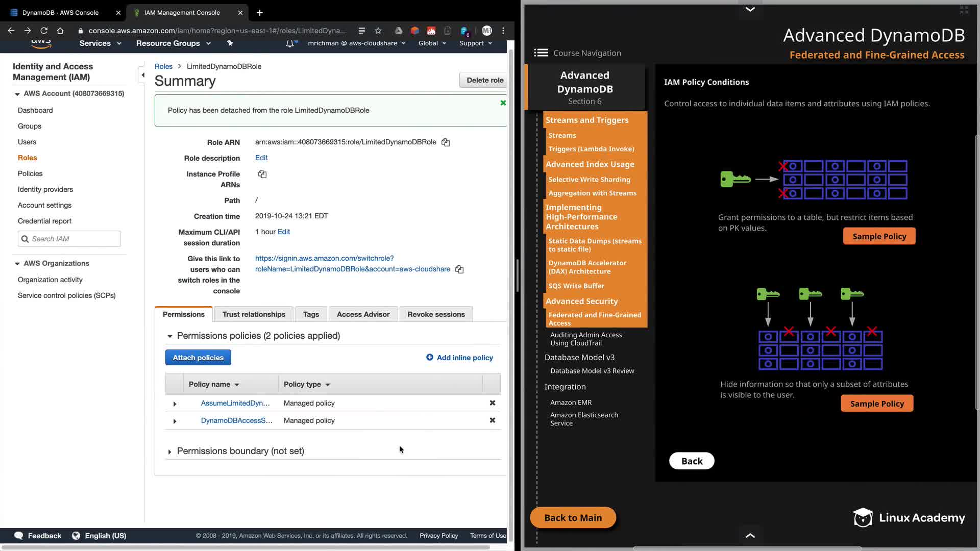Remove the DynamoDBAccessS policy using X
Image resolution: width=980 pixels, height=551 pixels.
[x=492, y=420]
